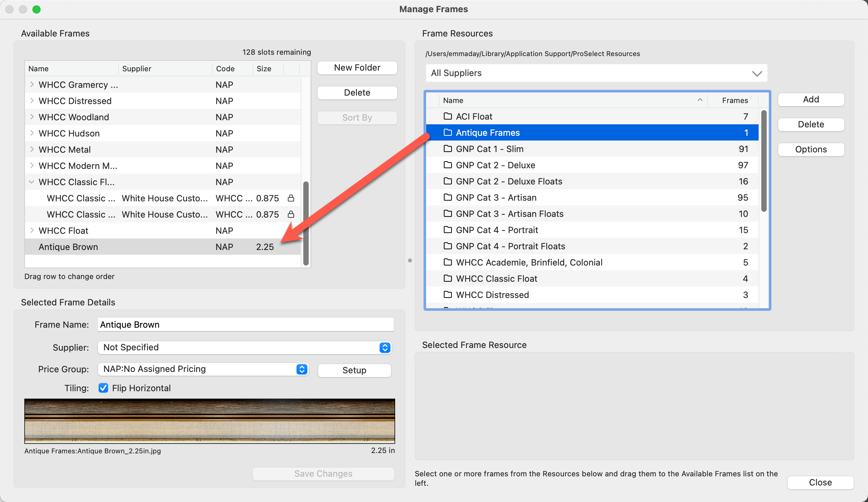Expand the WHCC Float folder
The height and width of the screenshot is (502, 868).
[x=32, y=230]
